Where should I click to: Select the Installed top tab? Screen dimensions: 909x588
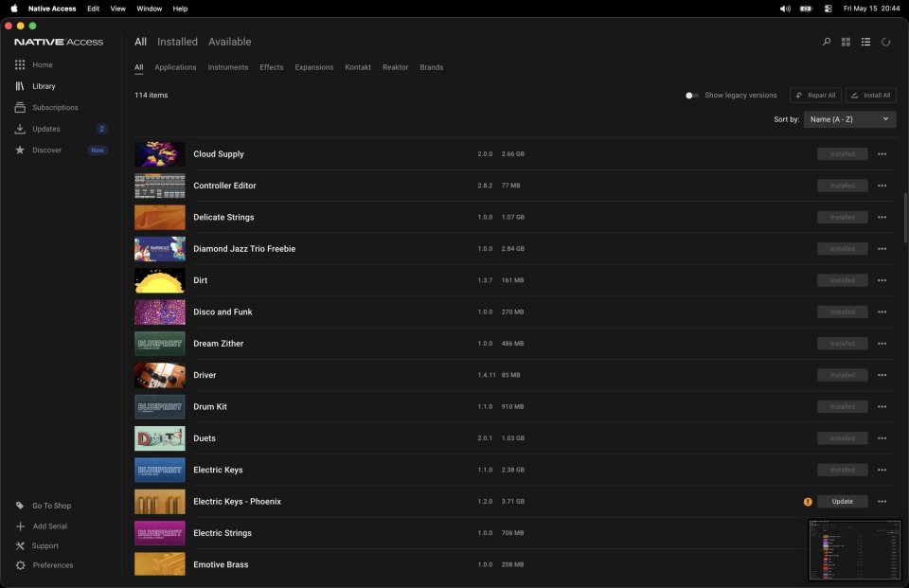pyautogui.click(x=177, y=42)
